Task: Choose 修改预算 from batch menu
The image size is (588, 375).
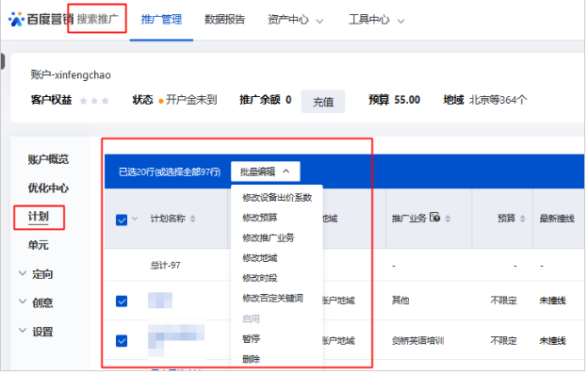Action: coord(260,218)
